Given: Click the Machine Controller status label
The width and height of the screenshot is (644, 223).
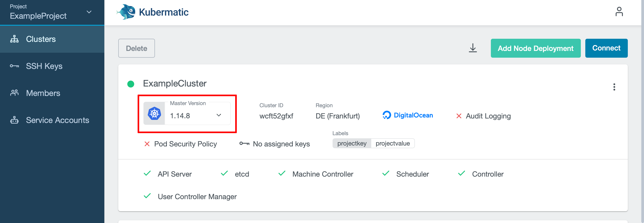Looking at the screenshot, I should 323,174.
